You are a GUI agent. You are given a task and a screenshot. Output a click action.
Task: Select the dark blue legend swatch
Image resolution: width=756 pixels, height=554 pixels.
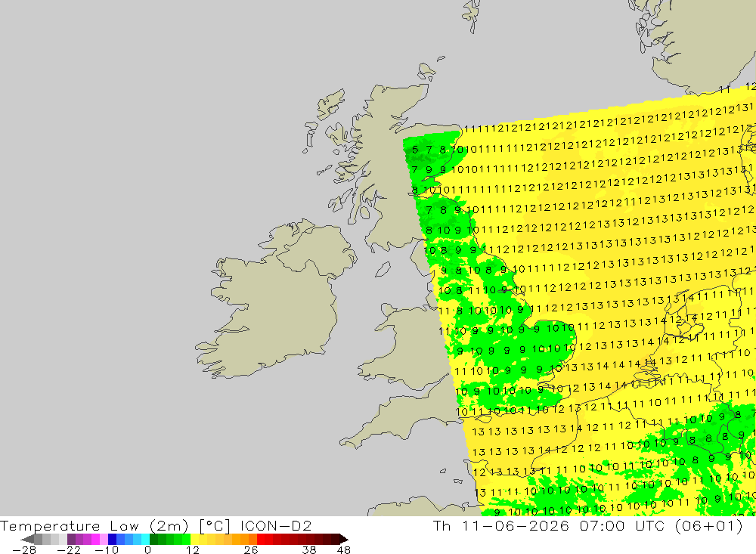click(x=112, y=540)
